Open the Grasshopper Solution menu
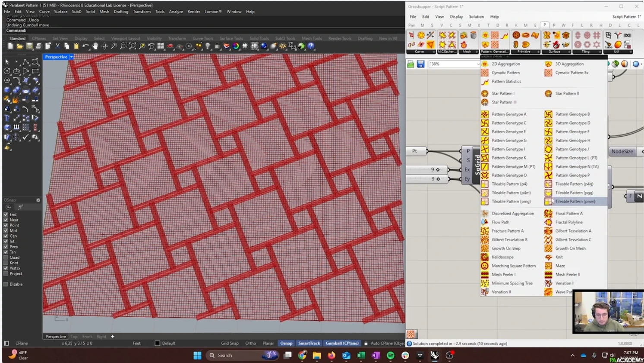Viewport: 644px width, 363px height. (x=477, y=17)
